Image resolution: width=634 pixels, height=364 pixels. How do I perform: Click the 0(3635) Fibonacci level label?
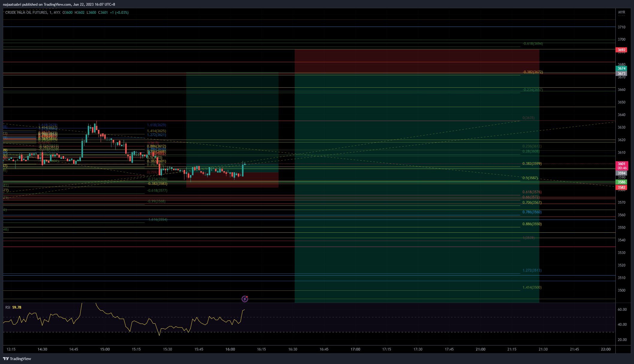[x=528, y=118]
